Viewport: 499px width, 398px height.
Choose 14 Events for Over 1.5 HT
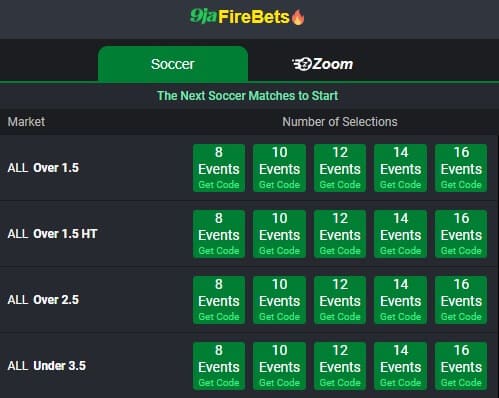(x=400, y=234)
